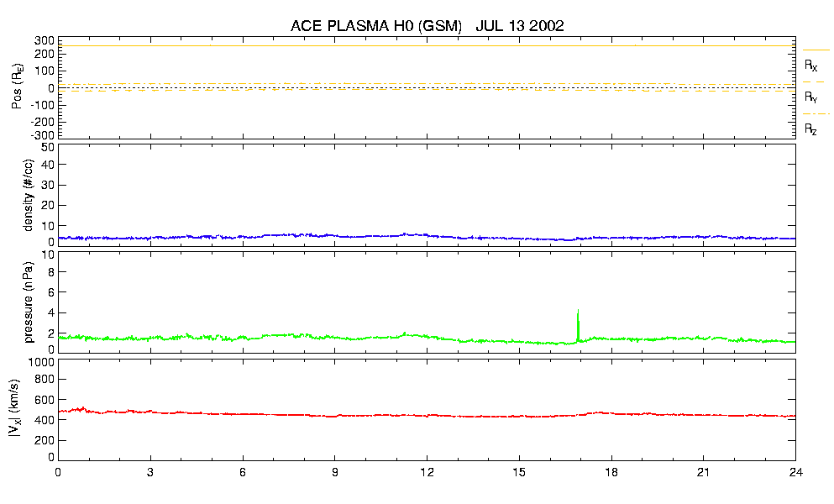Click the "|Vx| (km/s)" y-axis label
The height and width of the screenshot is (504, 834).
pyautogui.click(x=28, y=410)
